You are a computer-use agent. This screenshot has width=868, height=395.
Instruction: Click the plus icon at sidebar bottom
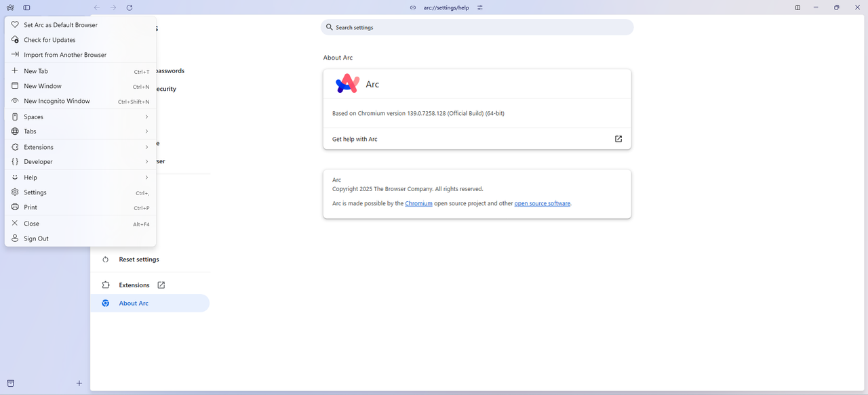79,383
